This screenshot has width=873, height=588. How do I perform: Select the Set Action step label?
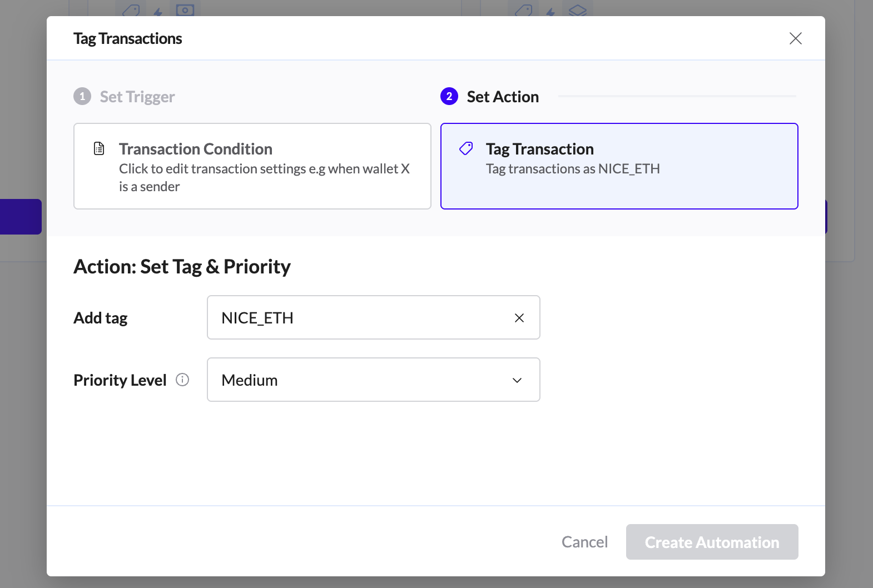502,97
